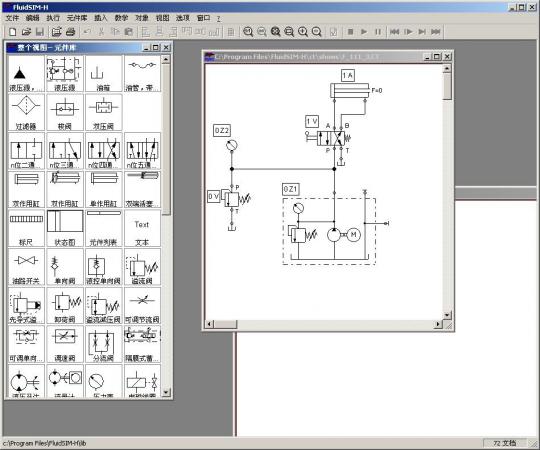This screenshot has height=450, width=540.
Task: Click the circuit window horizontal scroll right arrow
Action: click(438, 324)
